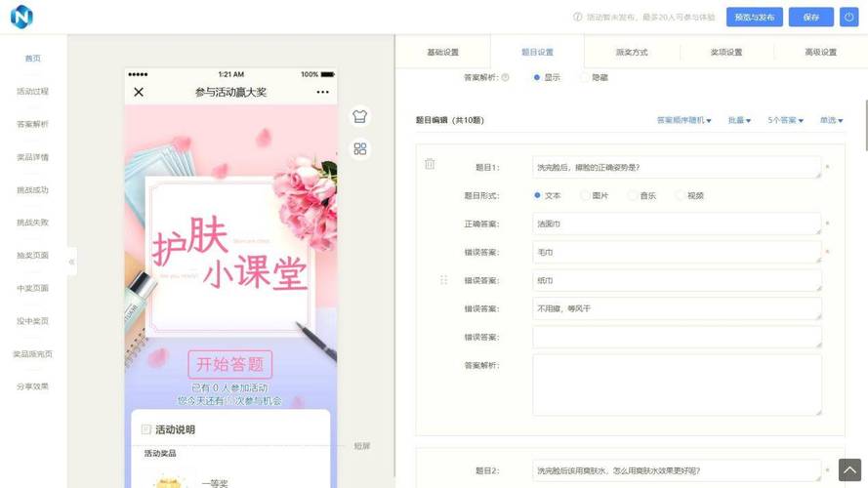Open the 批量 dropdown
The height and width of the screenshot is (488, 868).
pos(739,120)
